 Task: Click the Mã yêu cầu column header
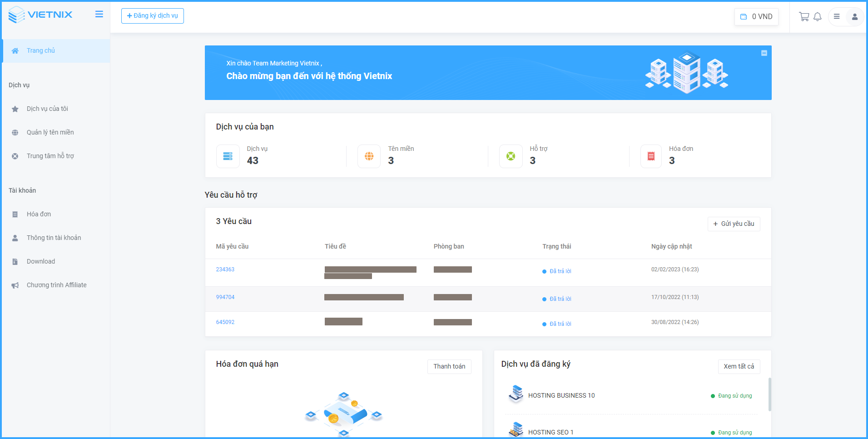click(232, 246)
